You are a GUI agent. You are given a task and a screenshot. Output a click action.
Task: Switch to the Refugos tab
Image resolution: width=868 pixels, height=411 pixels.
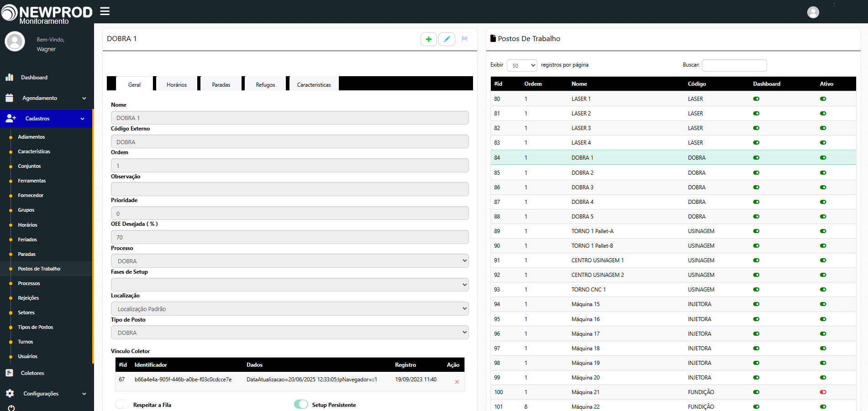point(265,85)
